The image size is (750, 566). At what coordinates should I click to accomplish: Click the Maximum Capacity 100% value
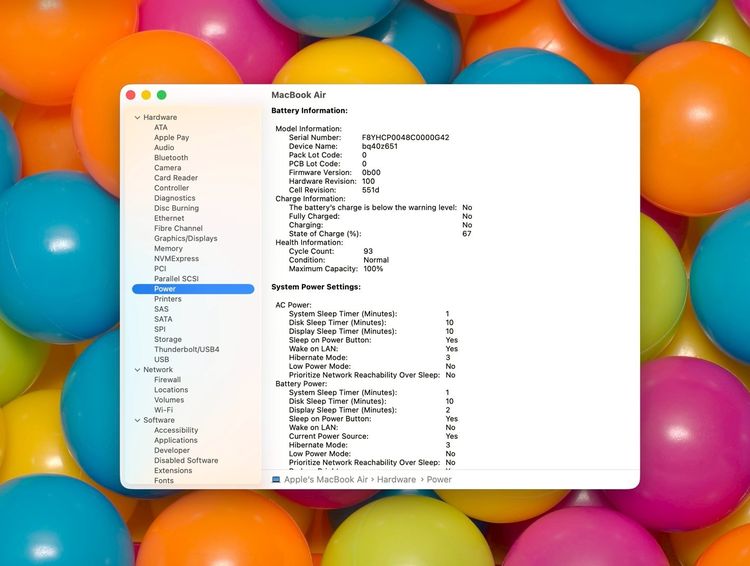pyautogui.click(x=373, y=269)
